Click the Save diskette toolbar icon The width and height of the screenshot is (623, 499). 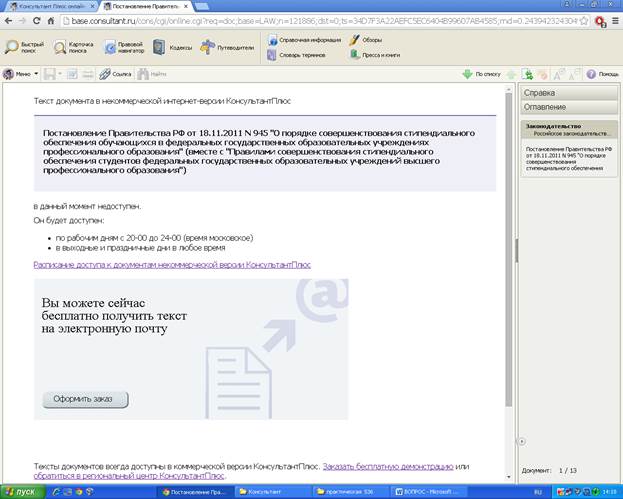tap(50, 74)
